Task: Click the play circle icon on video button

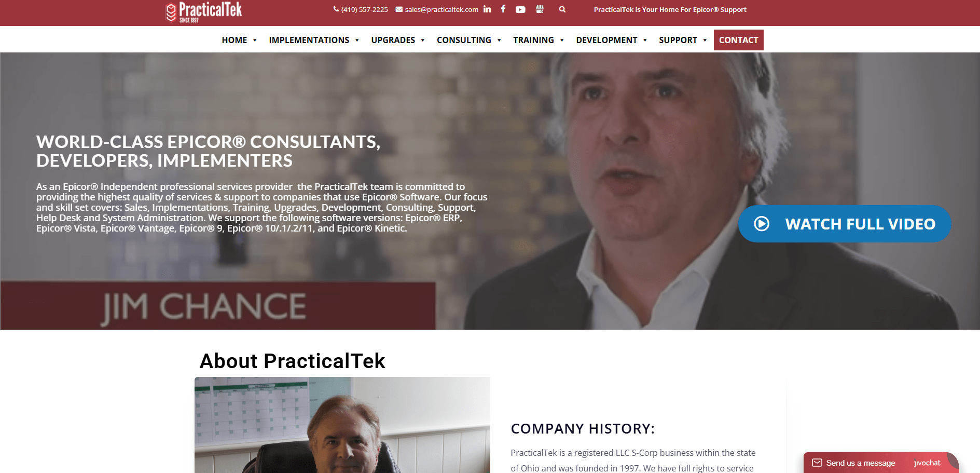Action: (762, 224)
